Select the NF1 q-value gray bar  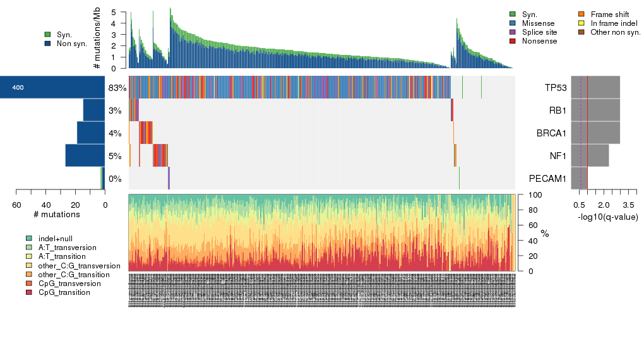[x=590, y=156]
